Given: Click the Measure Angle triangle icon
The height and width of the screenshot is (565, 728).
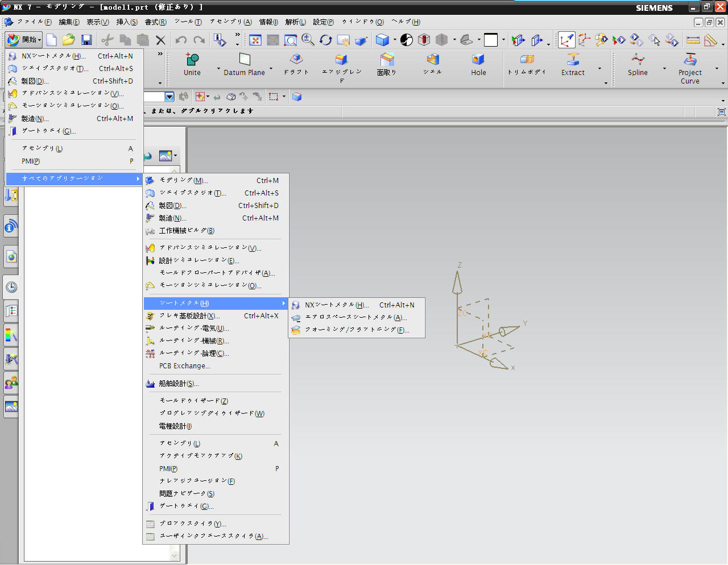Looking at the screenshot, I should pyautogui.click(x=710, y=40).
